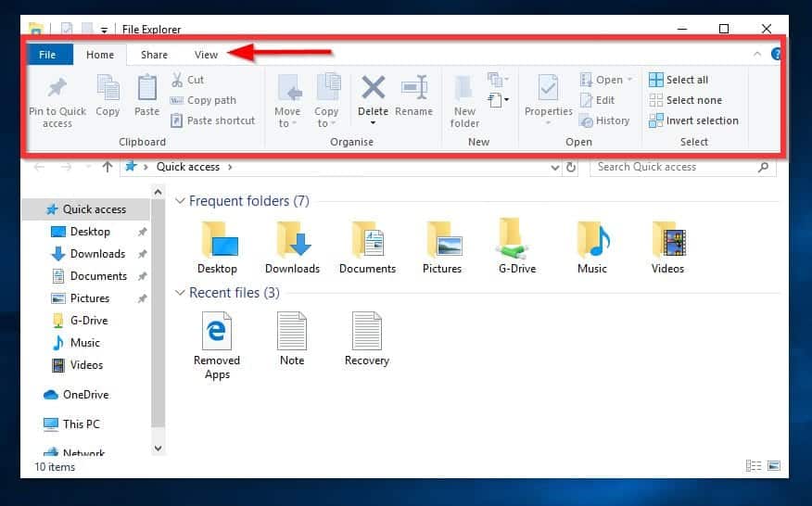
Task: Switch to the Home tab
Action: click(x=100, y=55)
